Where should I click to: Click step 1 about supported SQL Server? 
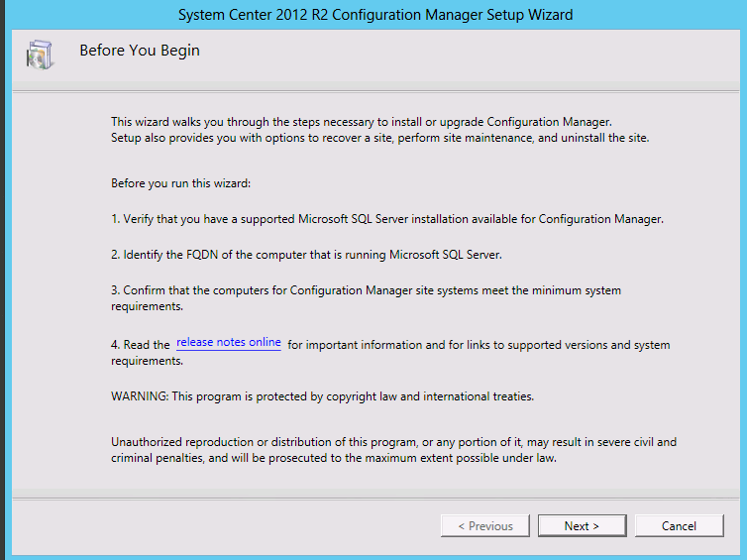pyautogui.click(x=386, y=219)
